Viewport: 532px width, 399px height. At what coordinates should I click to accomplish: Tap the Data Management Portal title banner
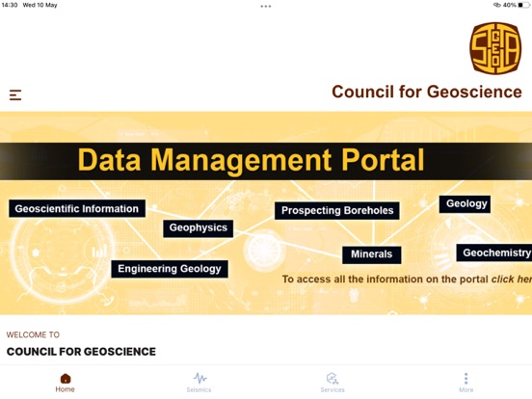(x=266, y=161)
